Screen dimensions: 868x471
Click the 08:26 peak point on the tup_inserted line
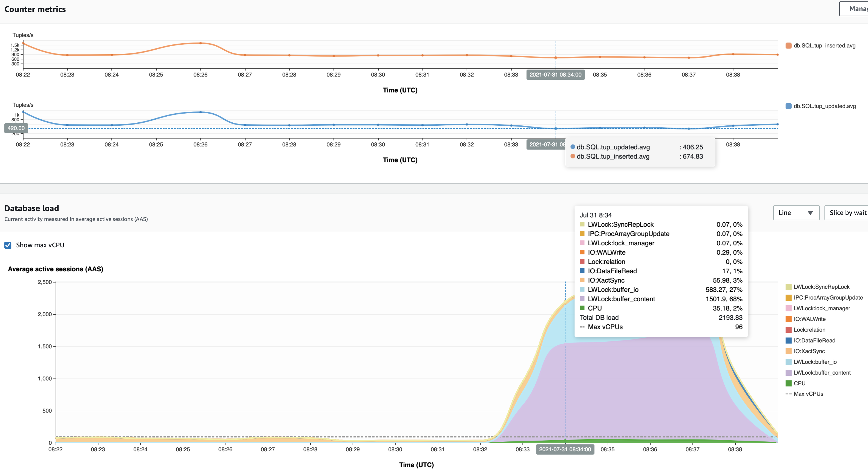coord(200,43)
